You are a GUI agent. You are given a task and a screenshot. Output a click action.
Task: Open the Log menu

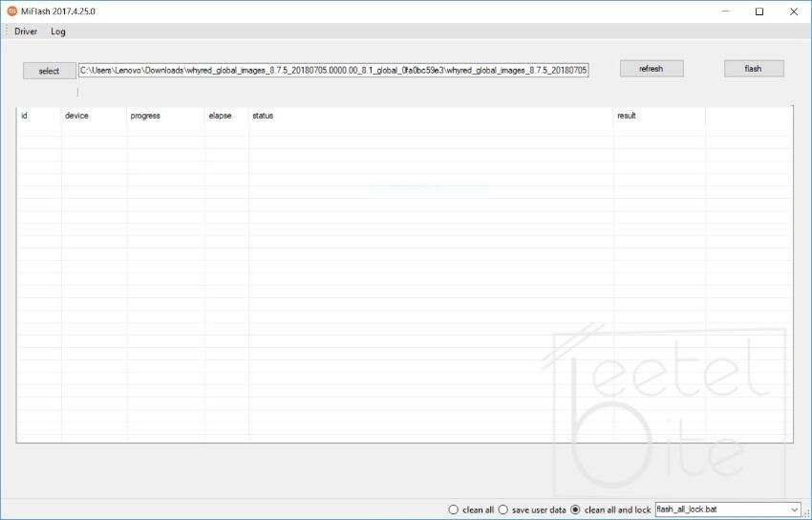[x=58, y=32]
